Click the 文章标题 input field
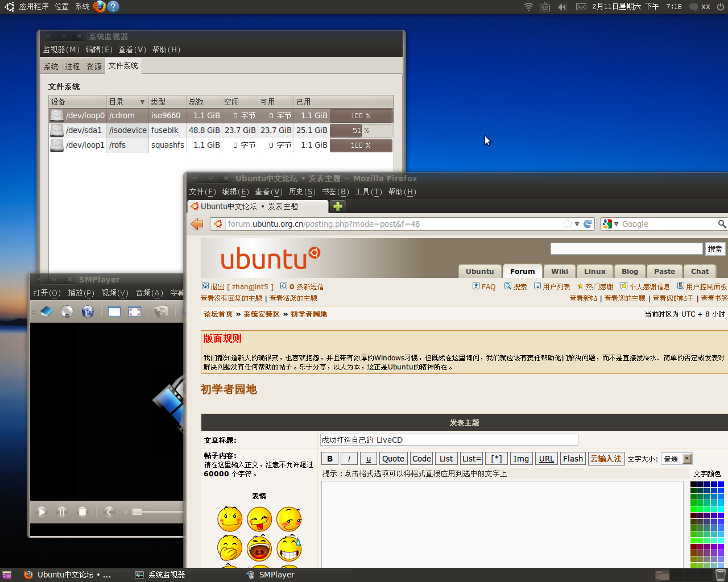This screenshot has width=728, height=582. (x=449, y=440)
